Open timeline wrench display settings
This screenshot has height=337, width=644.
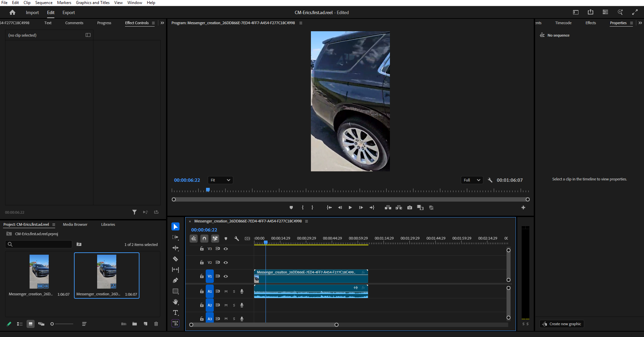pos(237,239)
